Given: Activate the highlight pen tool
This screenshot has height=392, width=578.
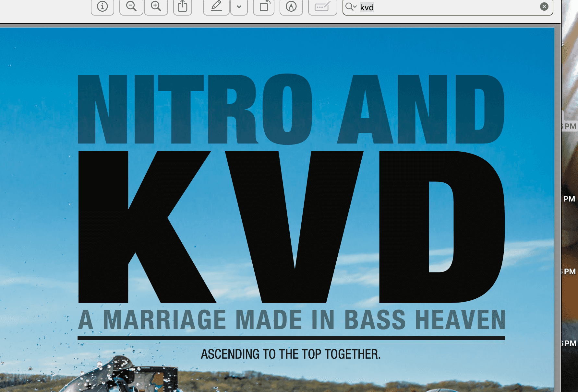Looking at the screenshot, I should [216, 7].
